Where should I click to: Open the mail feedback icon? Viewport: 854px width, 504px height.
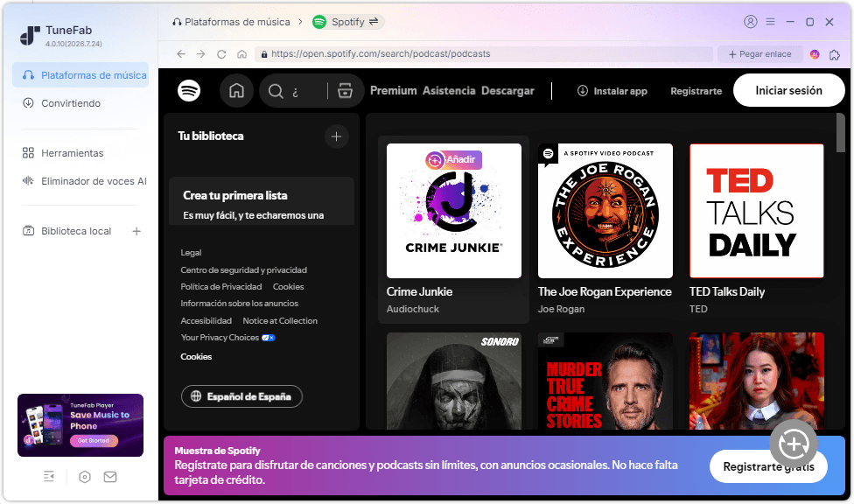(110, 477)
